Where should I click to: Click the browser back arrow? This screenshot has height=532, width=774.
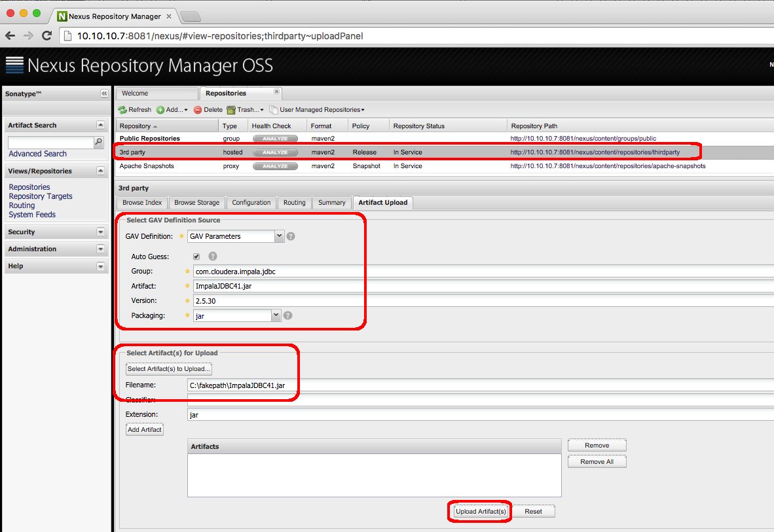click(x=10, y=35)
